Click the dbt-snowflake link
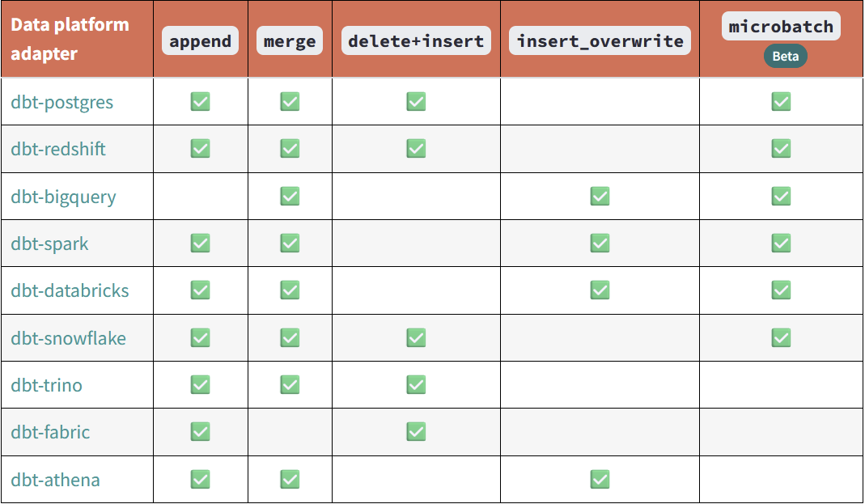The width and height of the screenshot is (865, 504). [x=68, y=338]
